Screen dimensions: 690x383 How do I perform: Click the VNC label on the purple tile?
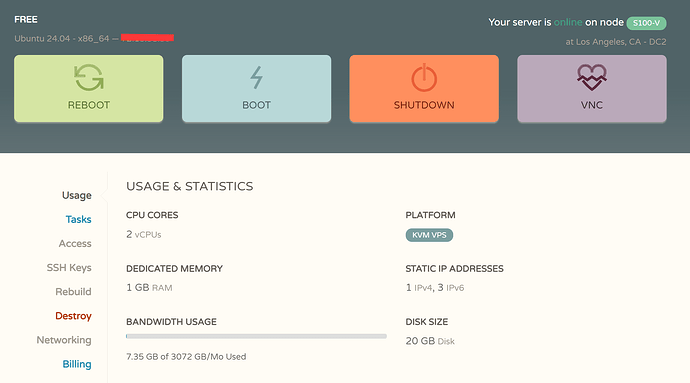tap(592, 105)
